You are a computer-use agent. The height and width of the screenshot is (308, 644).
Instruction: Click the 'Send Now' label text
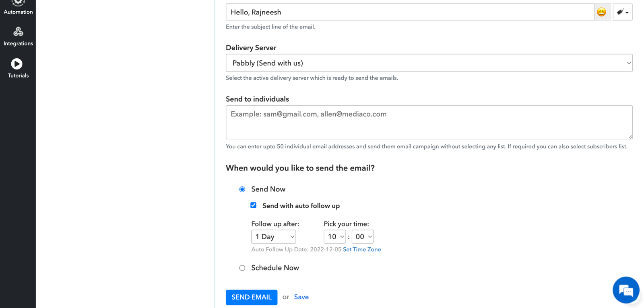pos(268,189)
